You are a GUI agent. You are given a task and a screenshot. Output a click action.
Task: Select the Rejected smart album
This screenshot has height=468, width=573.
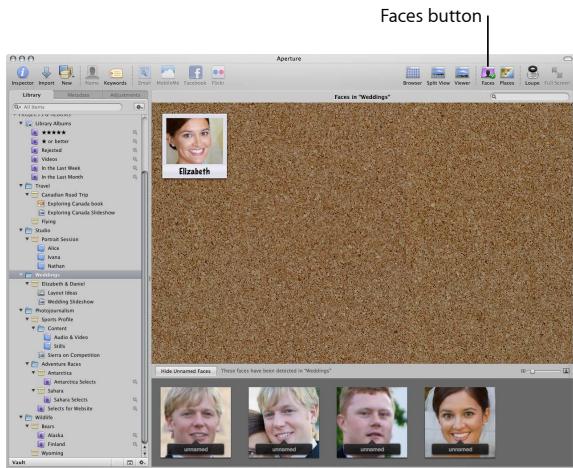click(52, 150)
